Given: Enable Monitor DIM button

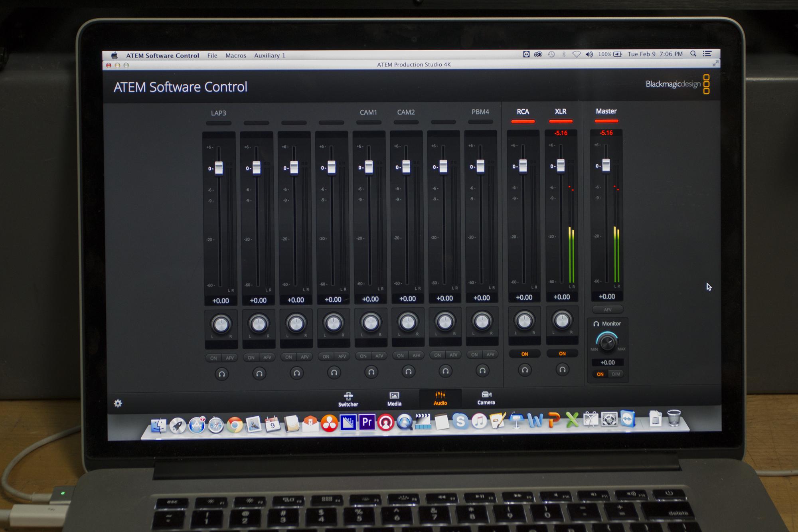Looking at the screenshot, I should point(616,374).
